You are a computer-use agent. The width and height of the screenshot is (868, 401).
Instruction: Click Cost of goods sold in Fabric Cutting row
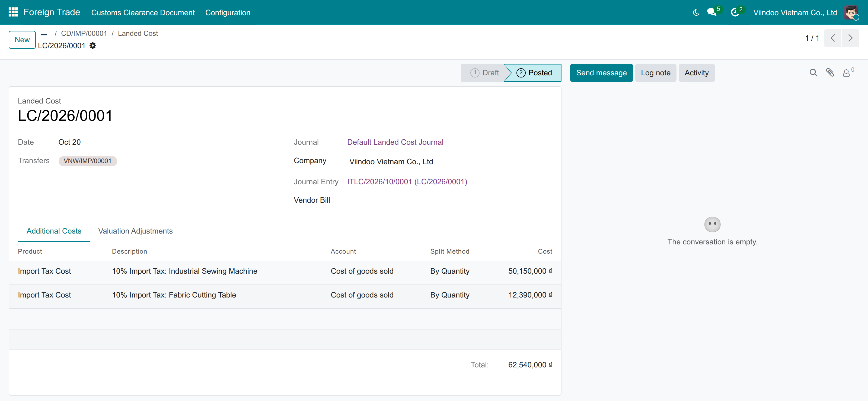[x=362, y=295]
